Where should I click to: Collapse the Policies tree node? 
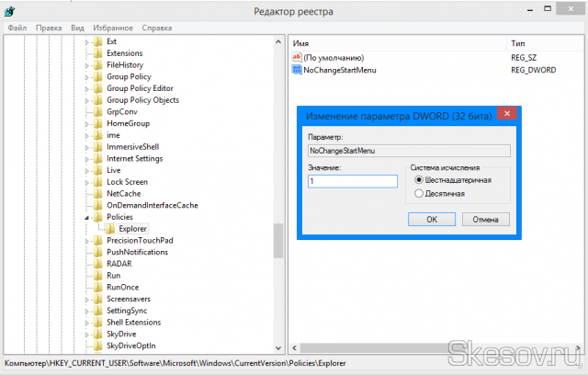[x=87, y=217]
